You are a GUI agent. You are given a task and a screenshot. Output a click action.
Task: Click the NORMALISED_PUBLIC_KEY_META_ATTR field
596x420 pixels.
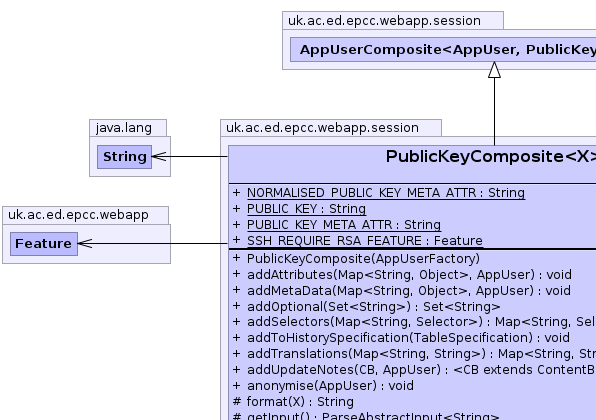[x=386, y=193]
